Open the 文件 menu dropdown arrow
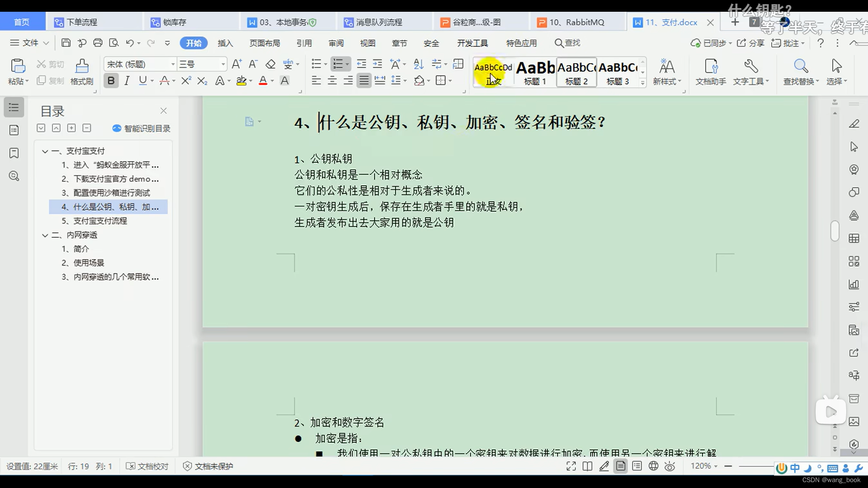 (x=46, y=43)
